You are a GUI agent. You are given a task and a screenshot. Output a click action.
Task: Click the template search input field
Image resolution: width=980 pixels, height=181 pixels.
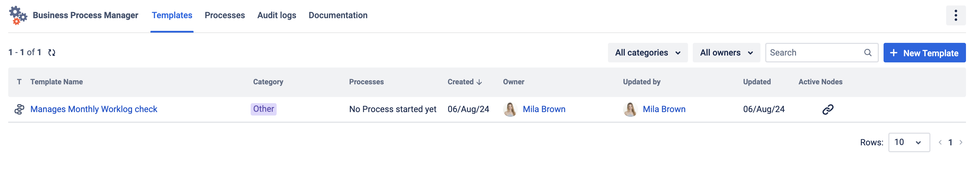point(814,52)
